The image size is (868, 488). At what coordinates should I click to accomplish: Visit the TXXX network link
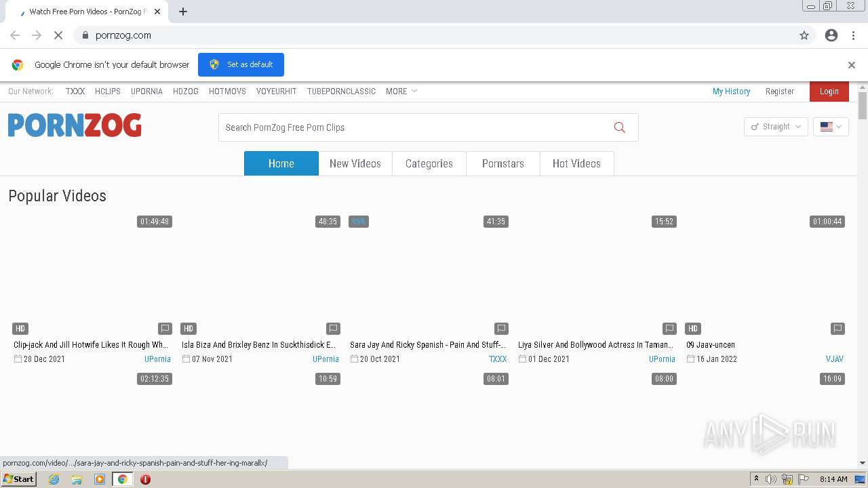coord(75,91)
